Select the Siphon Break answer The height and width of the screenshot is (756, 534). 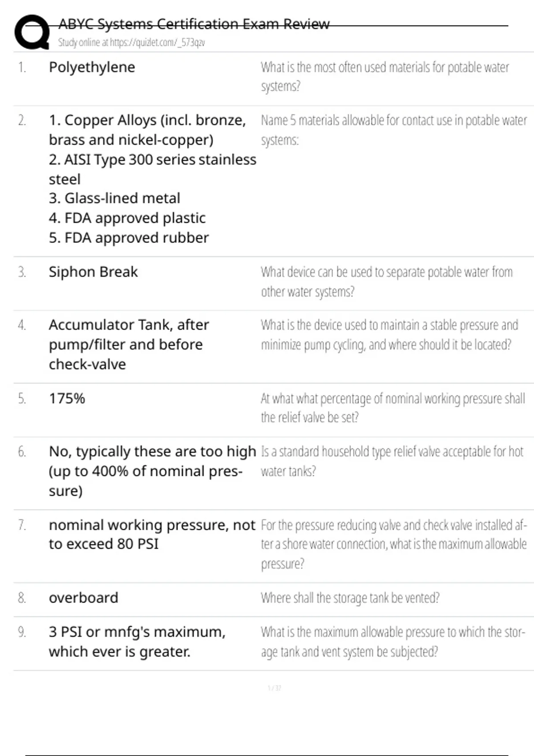click(x=93, y=272)
